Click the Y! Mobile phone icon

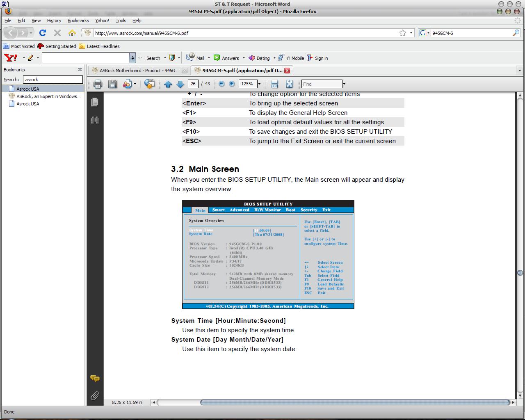coord(281,58)
